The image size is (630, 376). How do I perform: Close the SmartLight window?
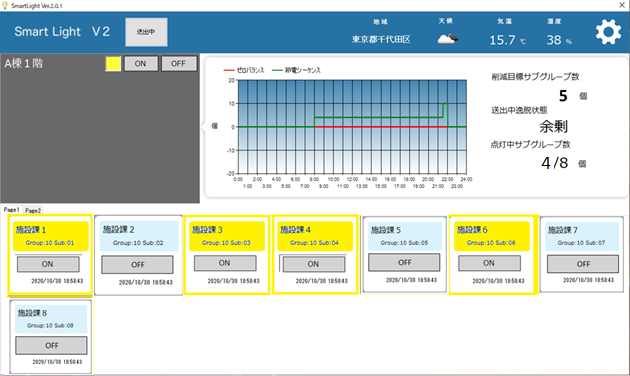tap(622, 5)
